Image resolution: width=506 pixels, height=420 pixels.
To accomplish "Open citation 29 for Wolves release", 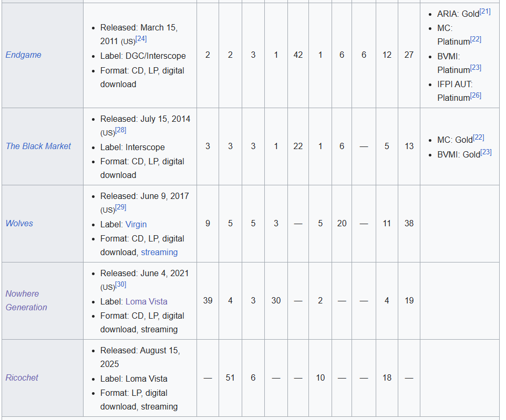I will [x=121, y=207].
